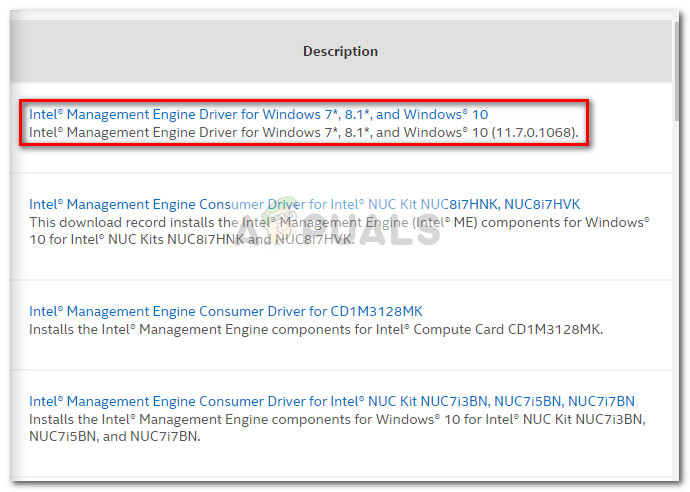Open Consumer Driver for CD1M3128MK link
The height and width of the screenshot is (492, 690).
[x=226, y=311]
